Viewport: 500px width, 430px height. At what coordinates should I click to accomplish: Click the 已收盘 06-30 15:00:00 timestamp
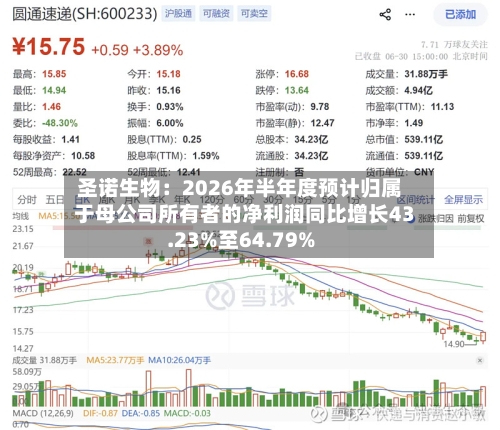(421, 56)
